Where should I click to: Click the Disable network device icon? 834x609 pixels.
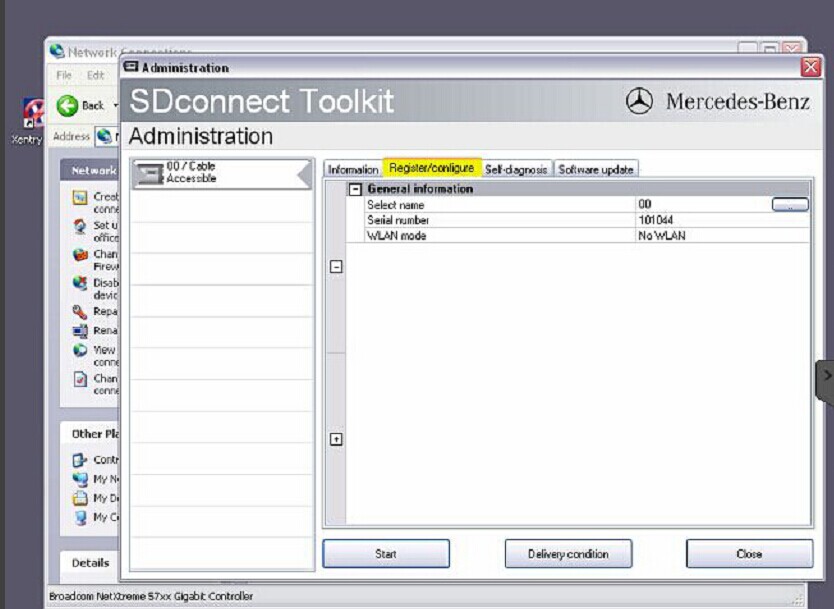click(x=80, y=283)
